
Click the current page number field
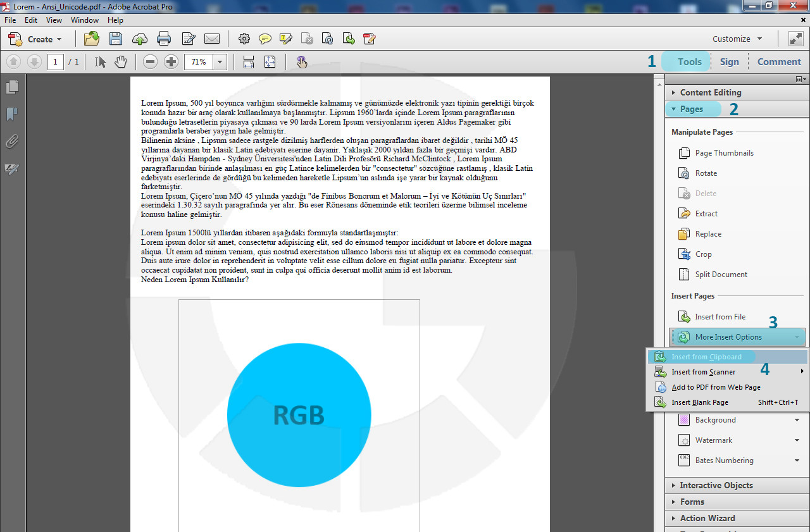[56, 62]
